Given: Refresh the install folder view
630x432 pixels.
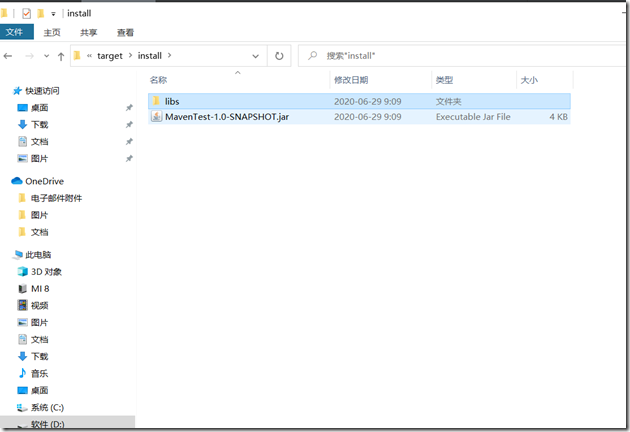Looking at the screenshot, I should coord(279,56).
